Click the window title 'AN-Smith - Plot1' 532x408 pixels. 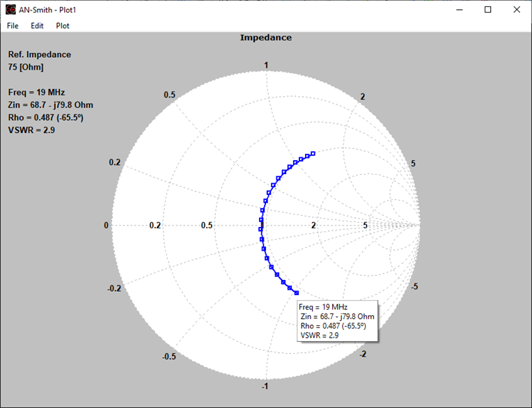47,10
